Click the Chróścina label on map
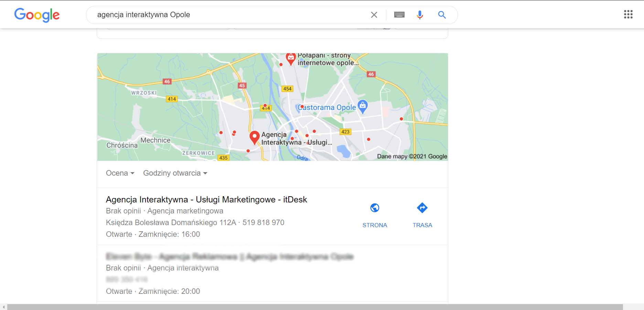Screen dimensions: 644x310 [122, 145]
